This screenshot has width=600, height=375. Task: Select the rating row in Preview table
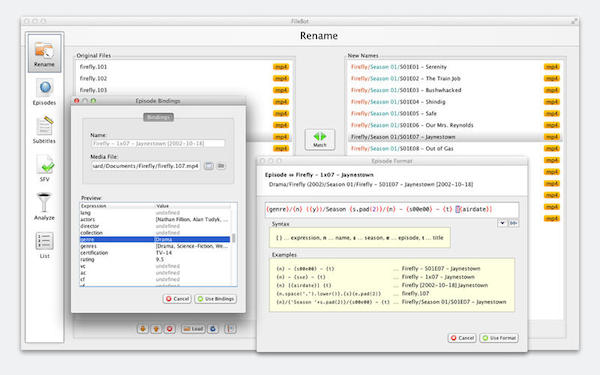click(x=155, y=259)
